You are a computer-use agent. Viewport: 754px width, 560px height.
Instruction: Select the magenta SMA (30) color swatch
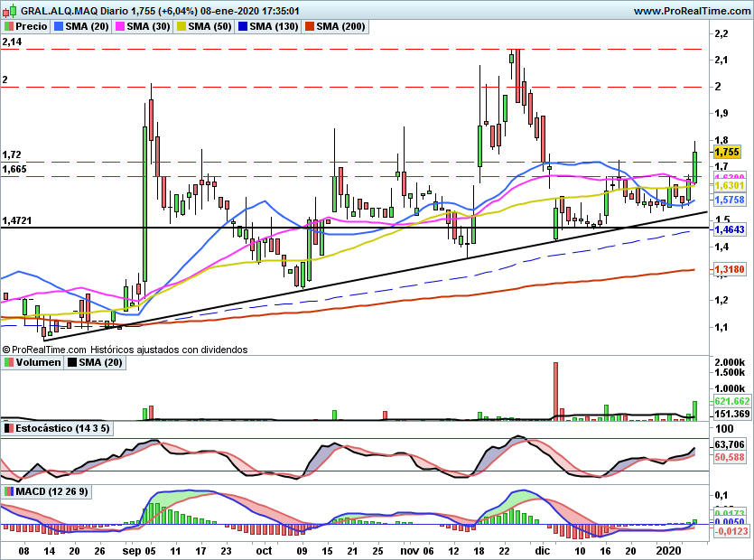[120, 27]
